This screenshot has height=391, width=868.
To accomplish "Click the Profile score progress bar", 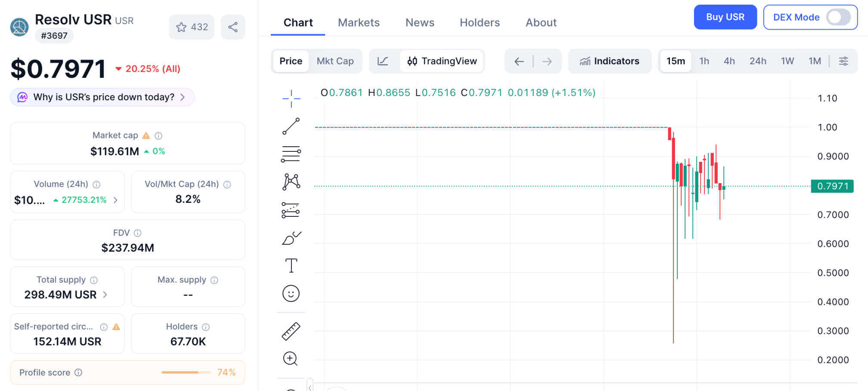I will 186,373.
